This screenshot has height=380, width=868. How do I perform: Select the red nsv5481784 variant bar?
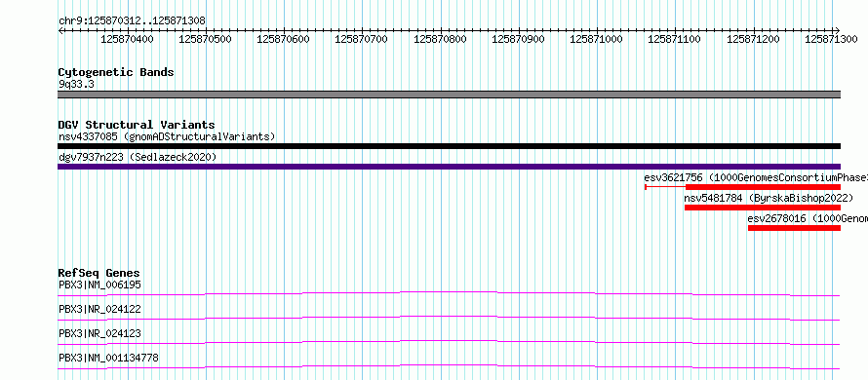tap(763, 208)
